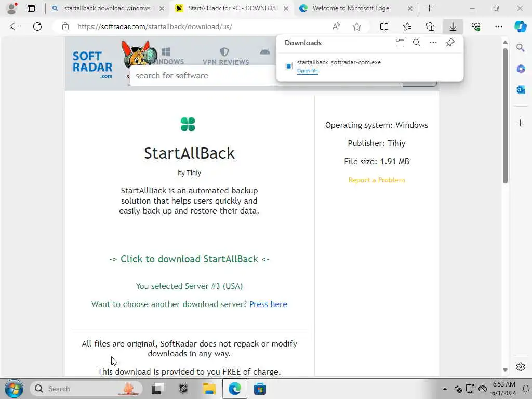
Task: Search downloads with magnifier icon
Action: pos(417,43)
